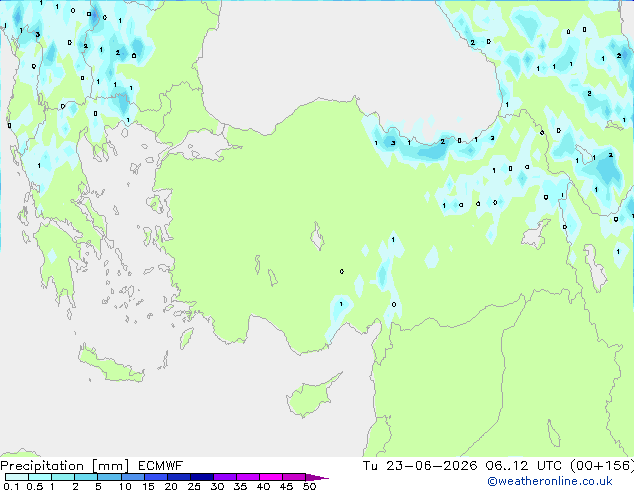Click the 25–30 mm dark blue swatch
The height and width of the screenshot is (490, 634).
coord(201,477)
